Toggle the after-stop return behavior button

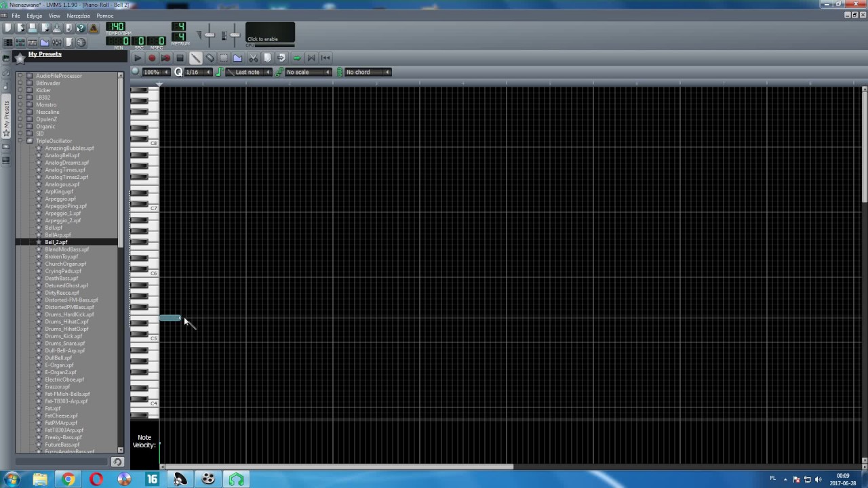coord(325,58)
